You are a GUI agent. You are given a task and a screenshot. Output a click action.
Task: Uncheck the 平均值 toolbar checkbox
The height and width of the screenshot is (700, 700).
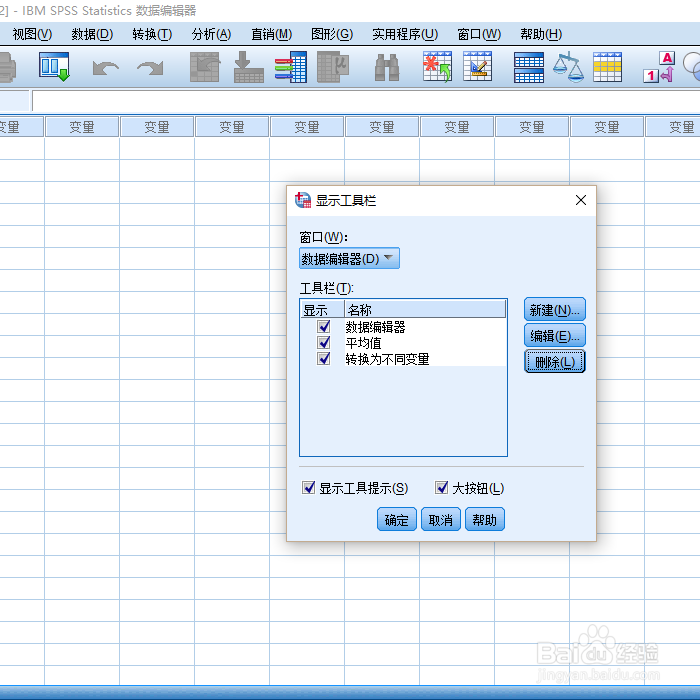324,342
